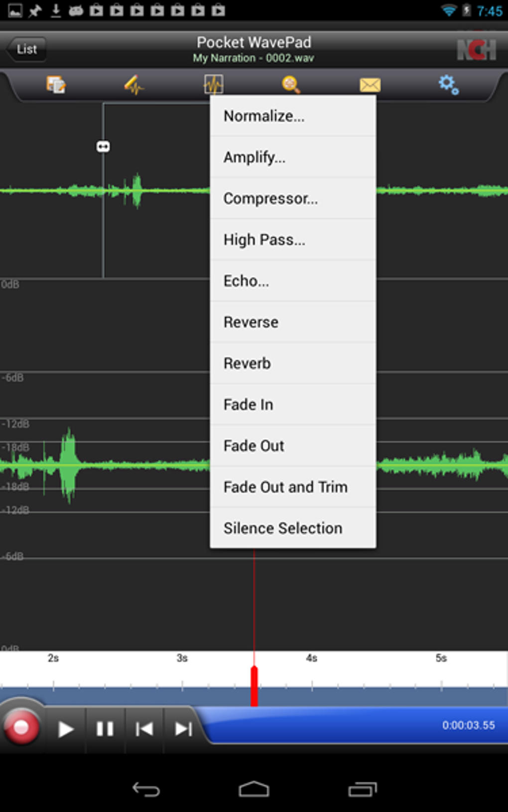This screenshot has width=508, height=812.
Task: Open the effects waveform icon on toolbar
Action: click(213, 84)
